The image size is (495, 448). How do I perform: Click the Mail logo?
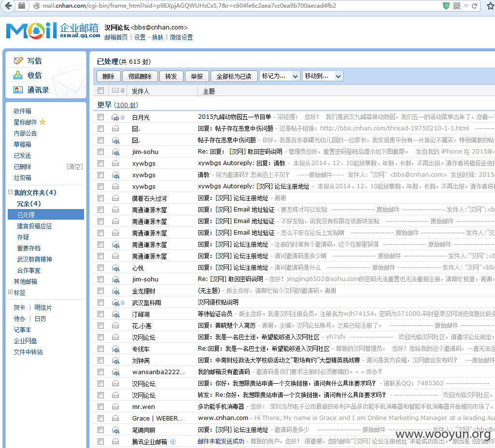(31, 30)
